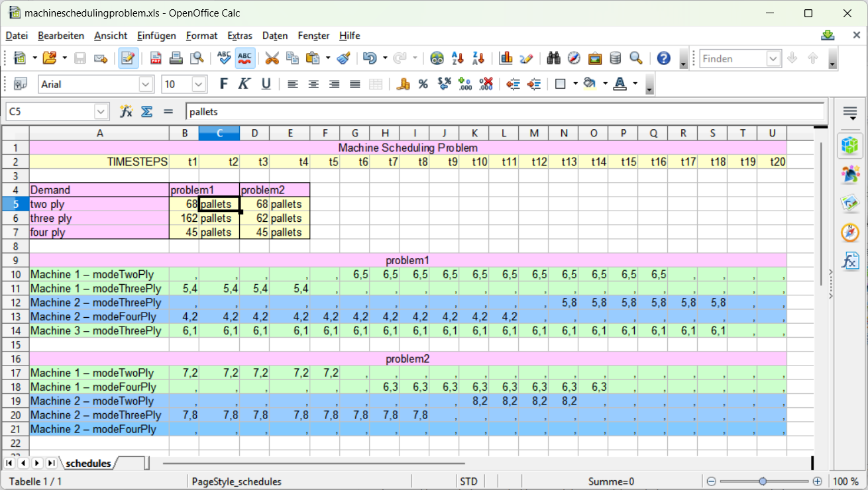
Task: Click Delete Decimal Place icon
Action: click(485, 84)
